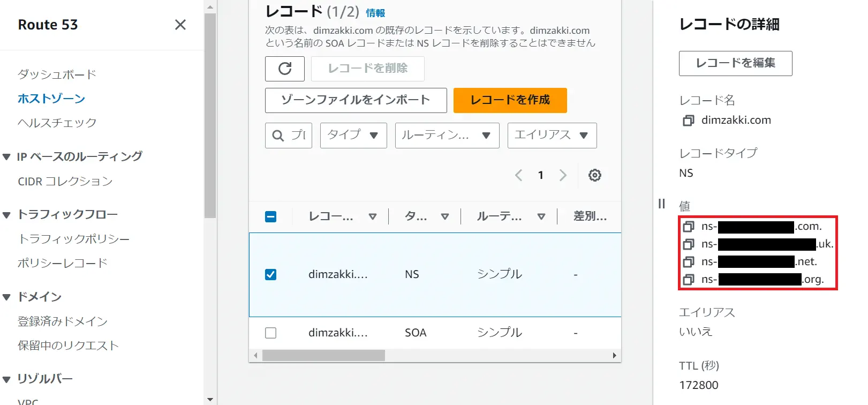868x405 pixels.
Task: Open the エイリアス filter dropdown
Action: pos(552,135)
